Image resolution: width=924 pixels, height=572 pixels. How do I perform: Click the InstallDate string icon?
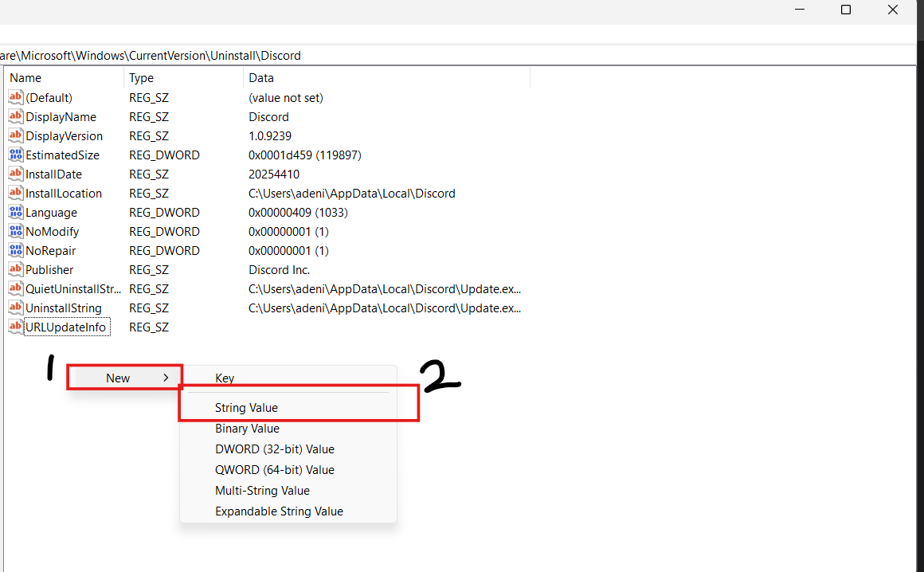[x=16, y=174]
